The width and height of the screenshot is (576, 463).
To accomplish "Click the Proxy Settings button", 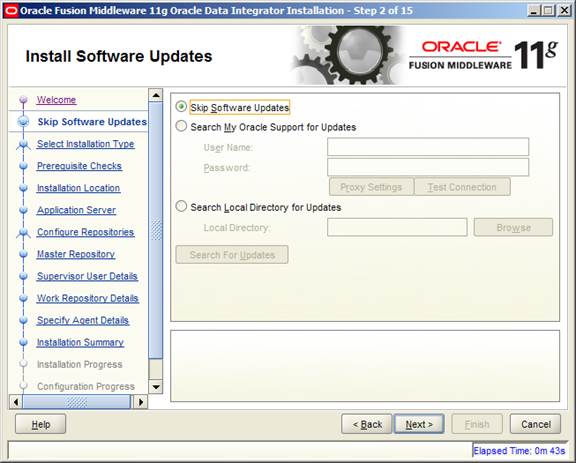I will pyautogui.click(x=371, y=187).
